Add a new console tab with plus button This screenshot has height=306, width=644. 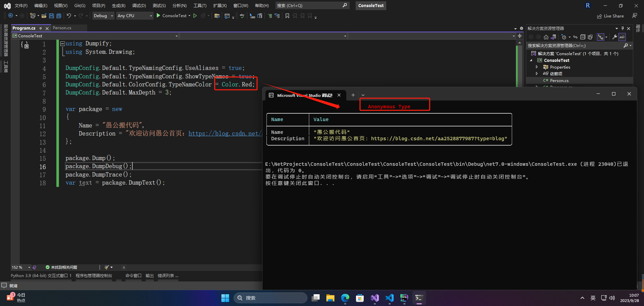[x=353, y=95]
